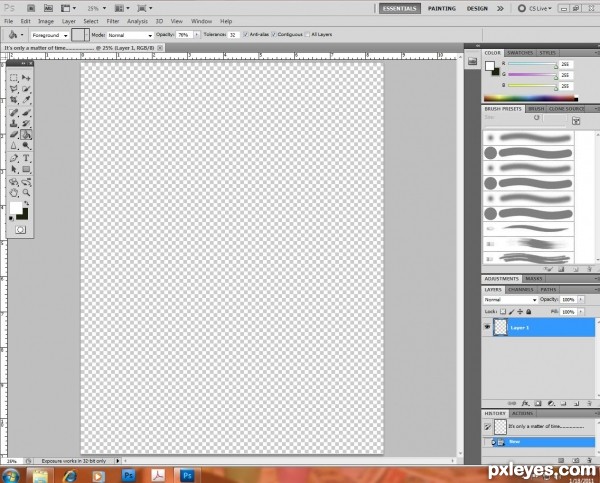The image size is (600, 483).
Task: Select the Brush tool
Action: pyautogui.click(x=26, y=113)
